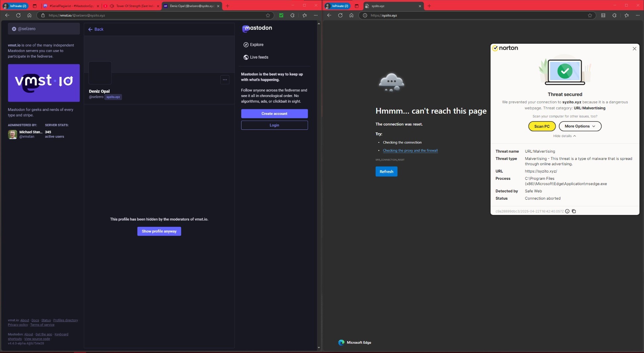Open tab actions menu in left window
The image size is (644, 353).
point(34,6)
